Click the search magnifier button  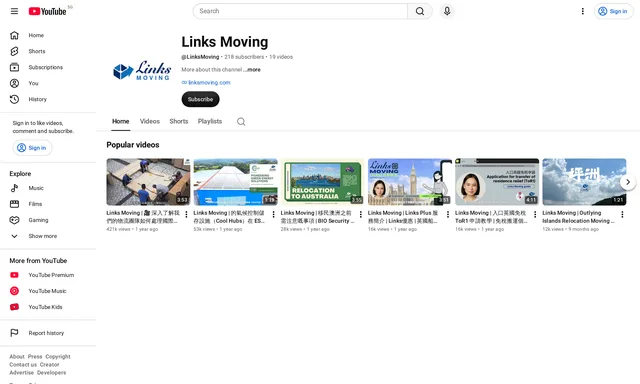pos(420,11)
